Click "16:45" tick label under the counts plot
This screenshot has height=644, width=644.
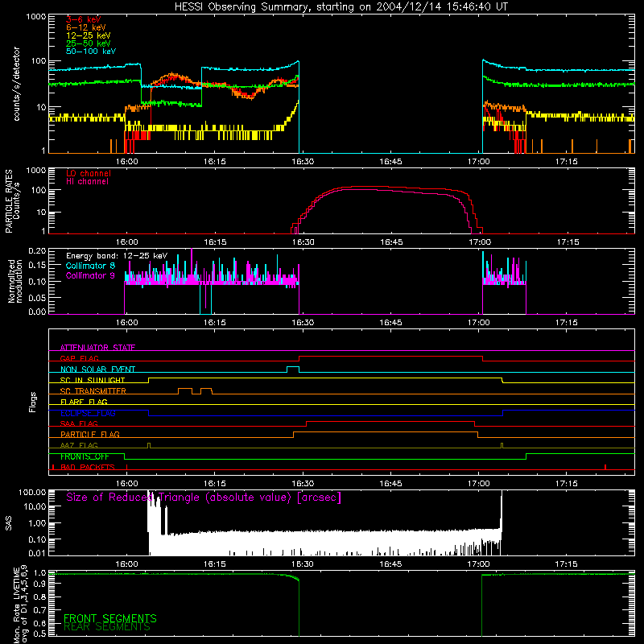390,162
